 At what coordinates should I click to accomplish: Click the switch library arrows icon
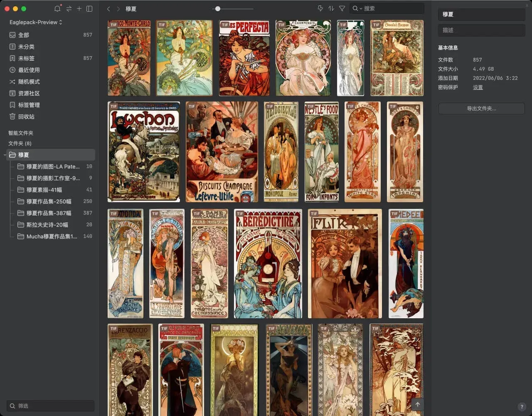(x=69, y=9)
